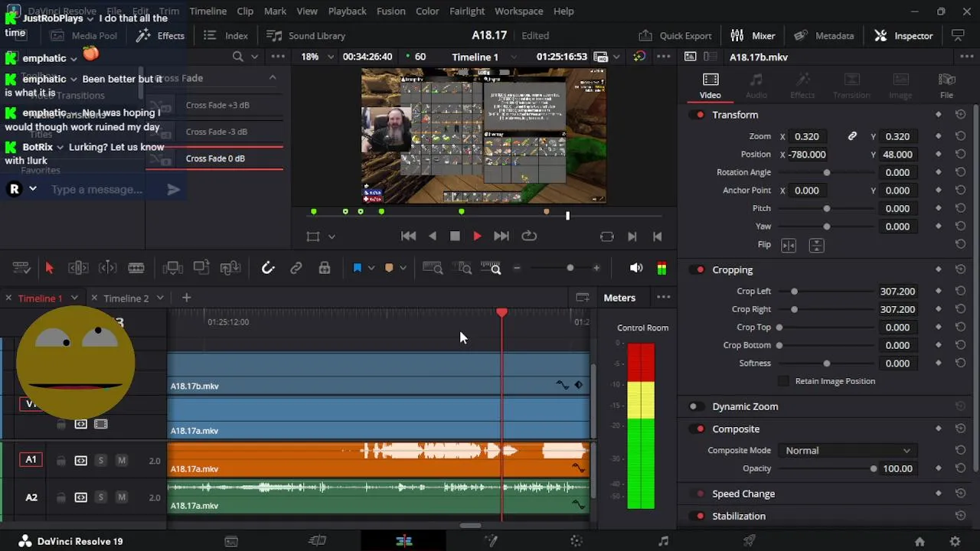Reset the Transform section with its reset icon

pos(960,115)
